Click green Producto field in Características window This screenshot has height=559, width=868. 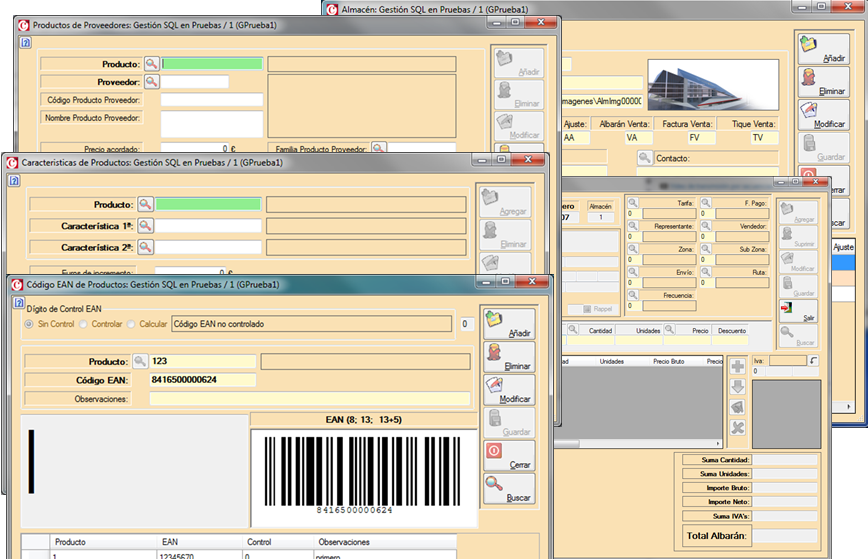208,204
